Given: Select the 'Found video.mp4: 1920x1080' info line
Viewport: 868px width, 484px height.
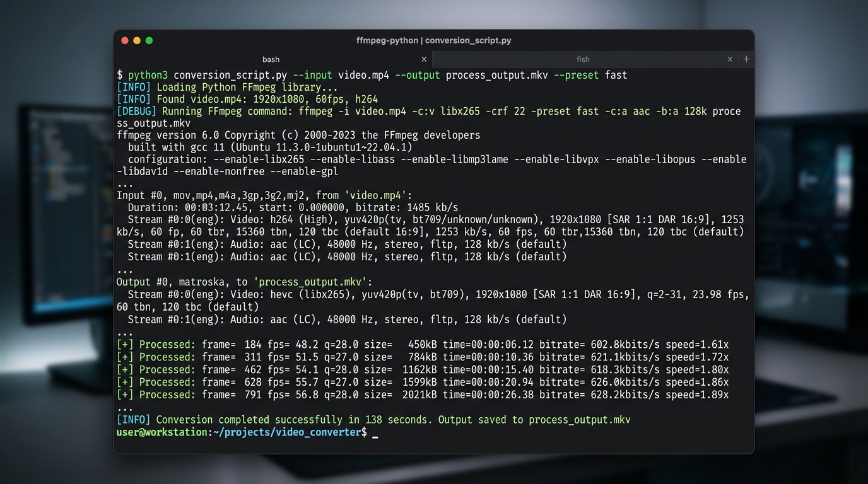Looking at the screenshot, I should (x=247, y=99).
